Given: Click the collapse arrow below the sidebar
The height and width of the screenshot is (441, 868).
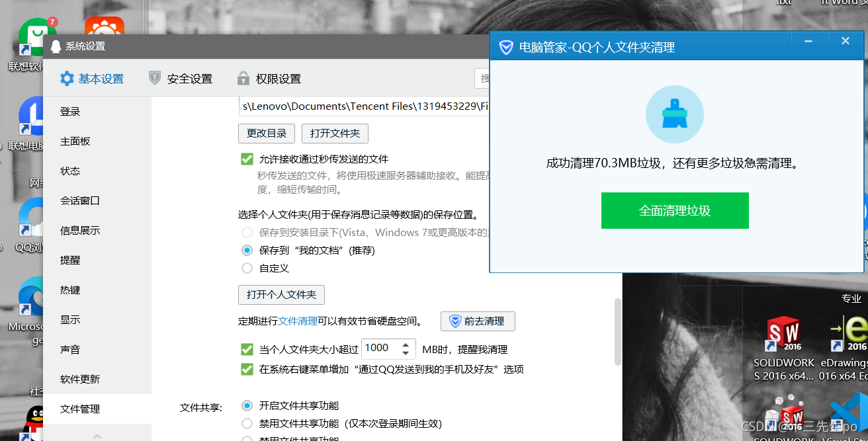Looking at the screenshot, I should click(97, 436).
